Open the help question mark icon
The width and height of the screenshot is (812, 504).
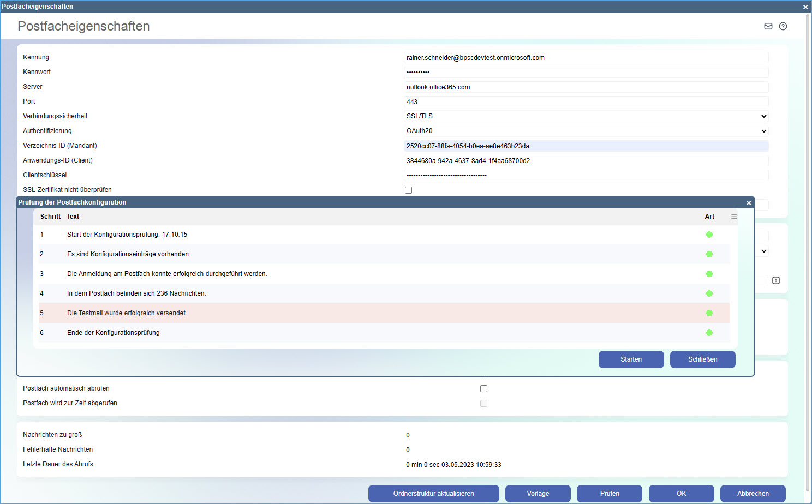coord(783,26)
